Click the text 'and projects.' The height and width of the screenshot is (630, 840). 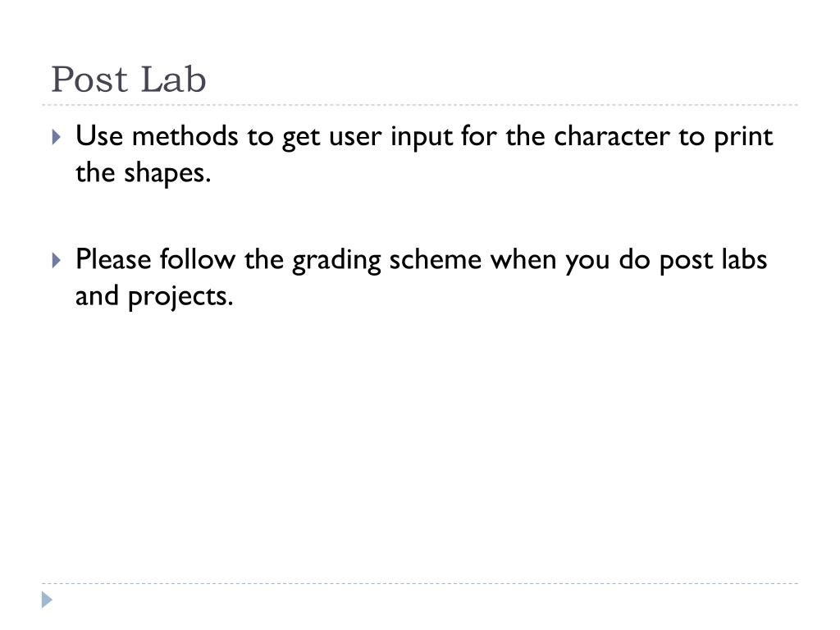tap(154, 297)
